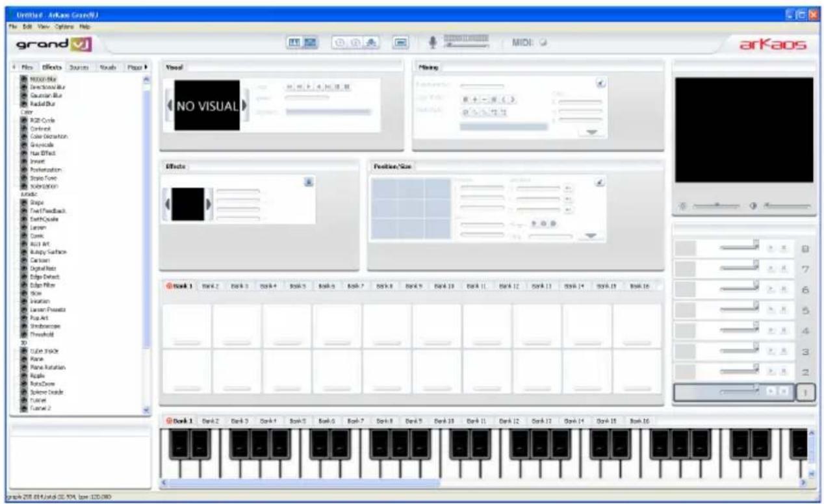The height and width of the screenshot is (504, 824).
Task: Pick the Cartoon effect icon
Action: pos(25,260)
